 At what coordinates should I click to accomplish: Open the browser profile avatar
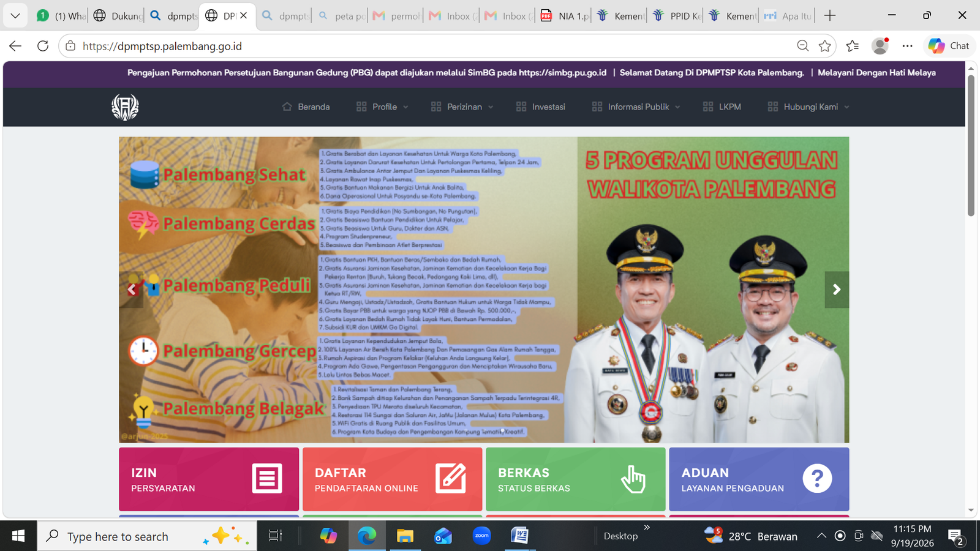(880, 46)
